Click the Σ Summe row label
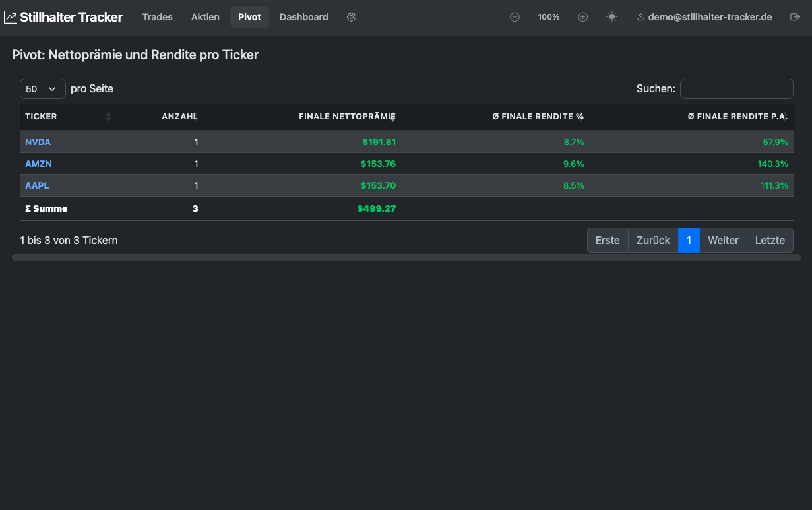The height and width of the screenshot is (510, 812). (46, 208)
